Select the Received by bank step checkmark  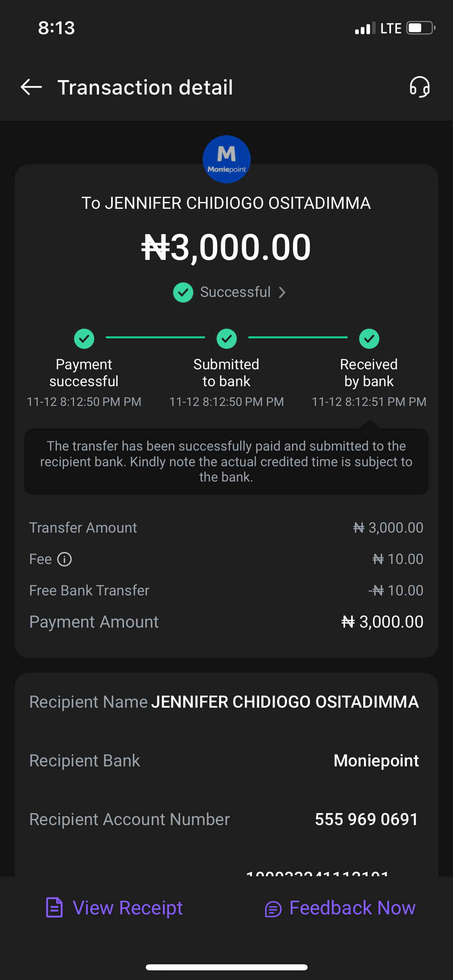(369, 338)
